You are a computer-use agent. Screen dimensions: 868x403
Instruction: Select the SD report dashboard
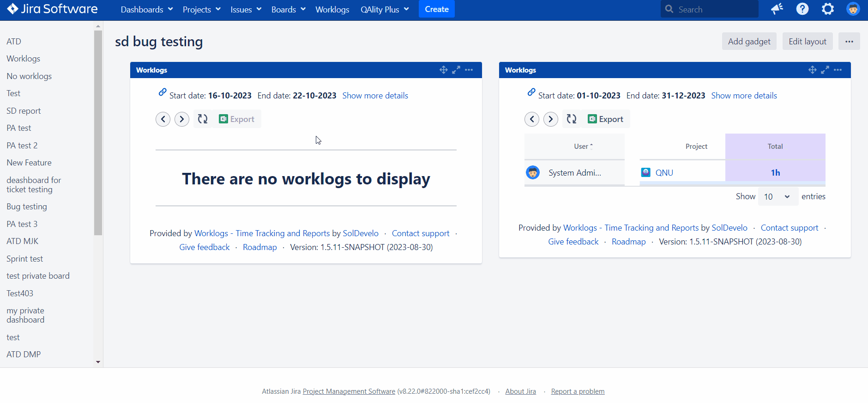24,111
